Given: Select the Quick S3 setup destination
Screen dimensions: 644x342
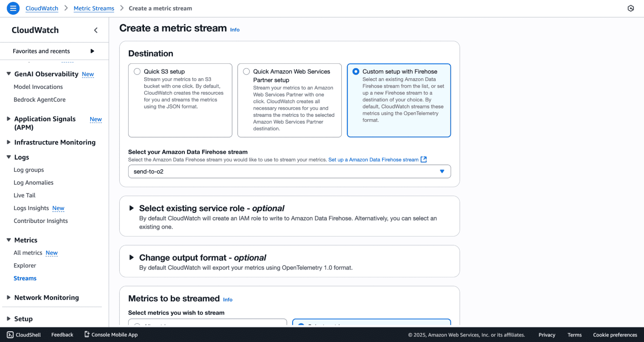Looking at the screenshot, I should tap(137, 71).
